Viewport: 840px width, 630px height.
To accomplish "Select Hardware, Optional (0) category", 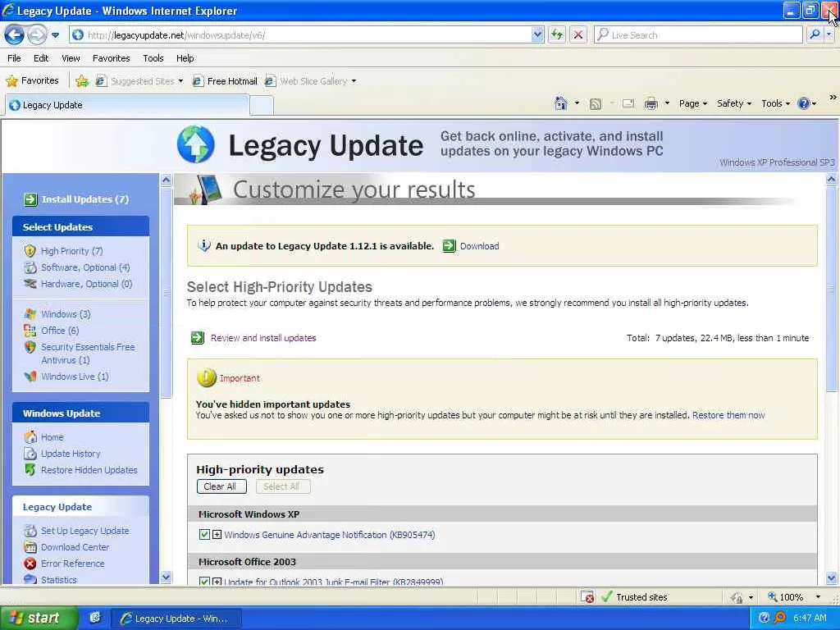I will 86,284.
